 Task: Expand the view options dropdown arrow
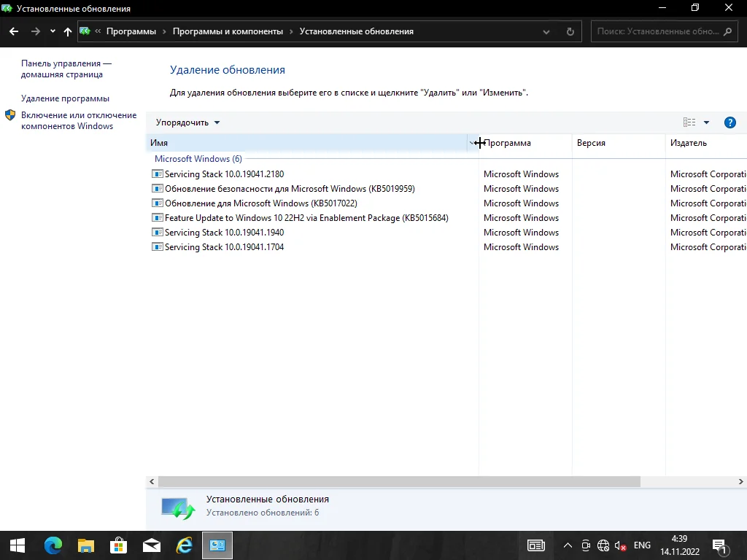[x=706, y=122]
